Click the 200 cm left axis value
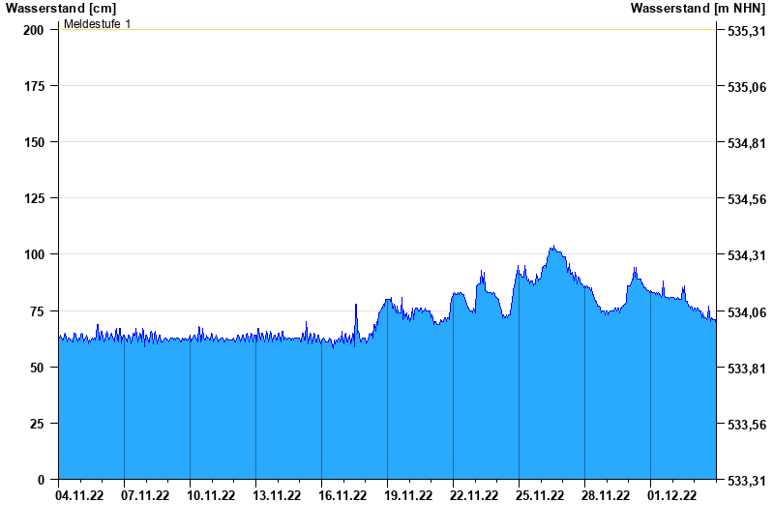The width and height of the screenshot is (774, 532). [x=34, y=30]
